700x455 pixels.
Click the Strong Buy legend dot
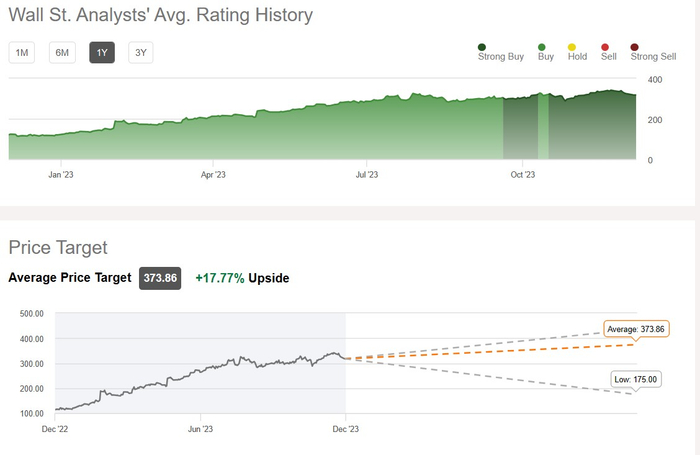click(x=482, y=46)
